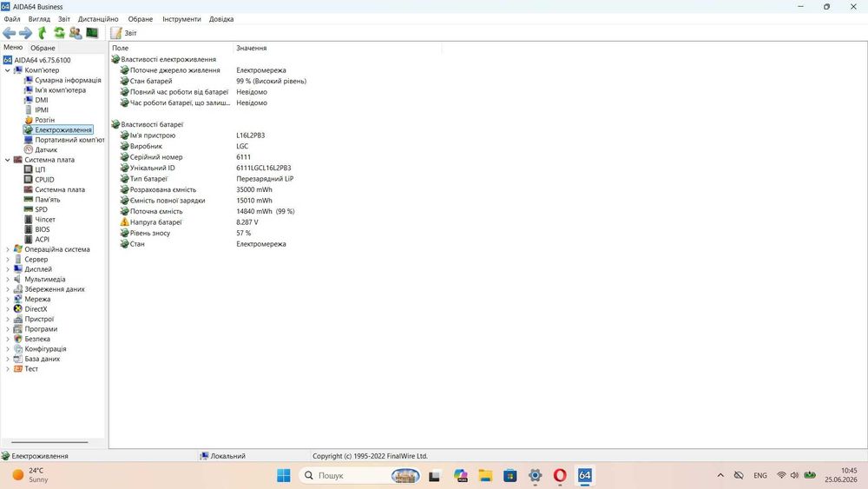Click the Refresh toolbar icon
This screenshot has width=868, height=489.
59,33
